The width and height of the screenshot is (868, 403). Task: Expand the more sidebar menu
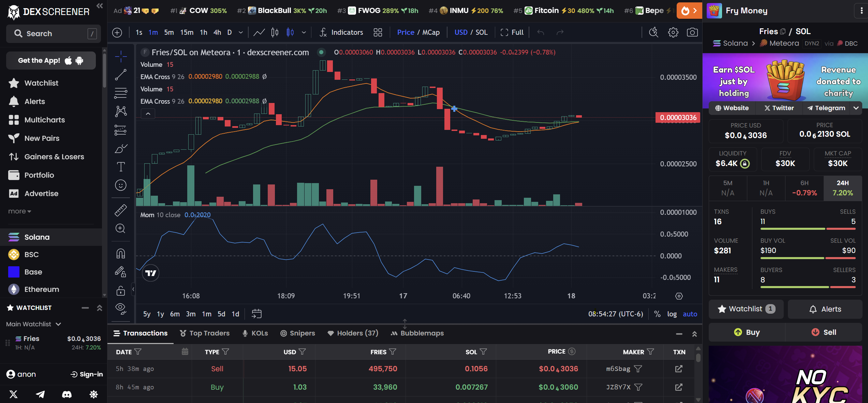point(19,211)
